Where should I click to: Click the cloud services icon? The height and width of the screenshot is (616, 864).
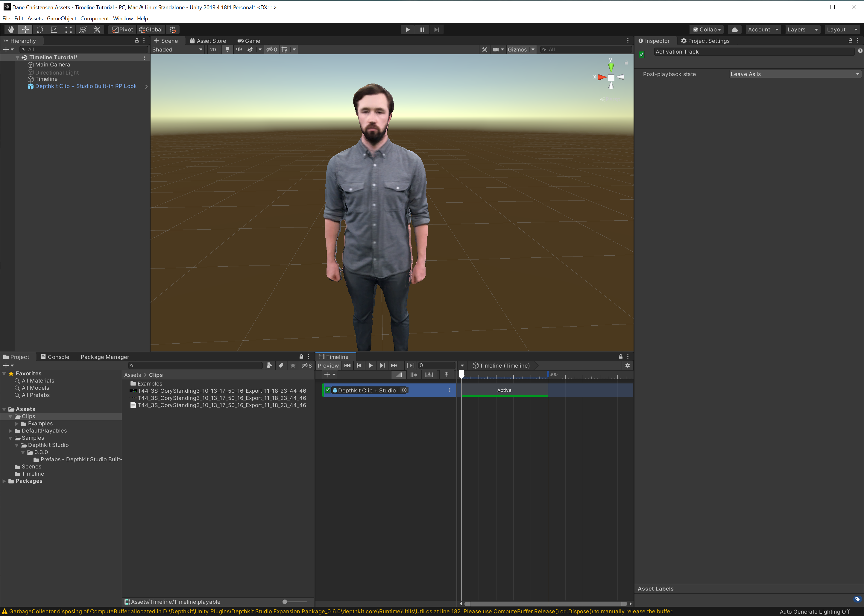point(735,30)
